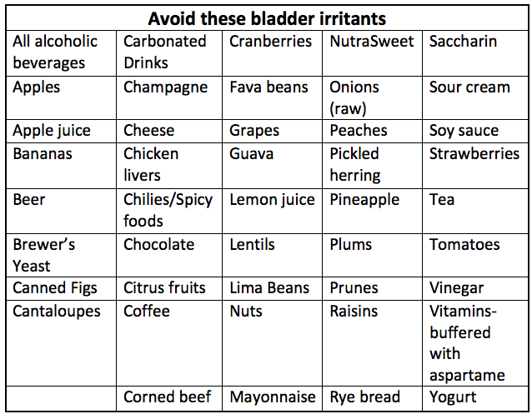This screenshot has height=419, width=532.
Task: Click on the 'NutraSweet' cell
Action: (371, 42)
